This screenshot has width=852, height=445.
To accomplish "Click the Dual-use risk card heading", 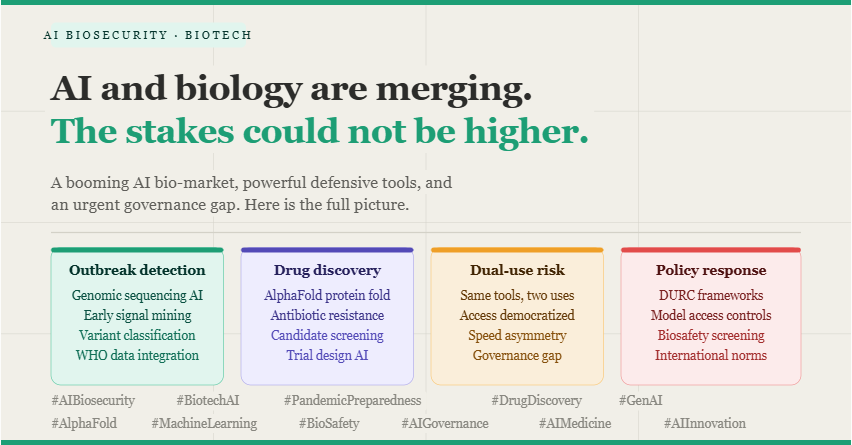I will [517, 270].
